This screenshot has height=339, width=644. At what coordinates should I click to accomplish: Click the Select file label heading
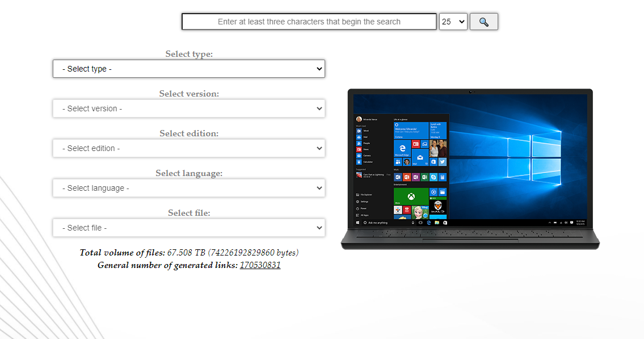(x=189, y=213)
